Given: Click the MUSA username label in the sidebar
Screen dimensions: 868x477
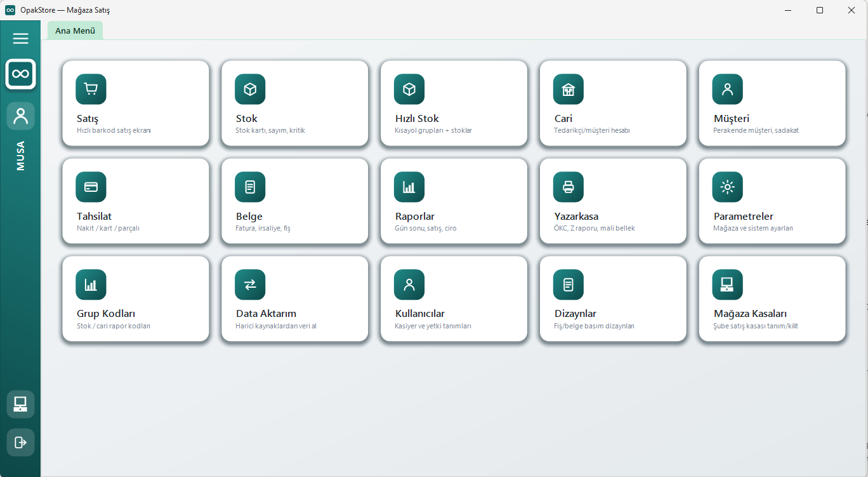Looking at the screenshot, I should [21, 156].
